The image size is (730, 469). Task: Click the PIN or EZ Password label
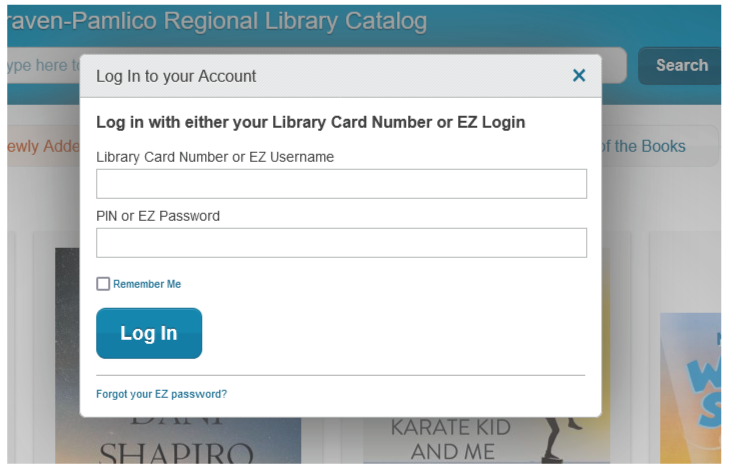(x=158, y=216)
